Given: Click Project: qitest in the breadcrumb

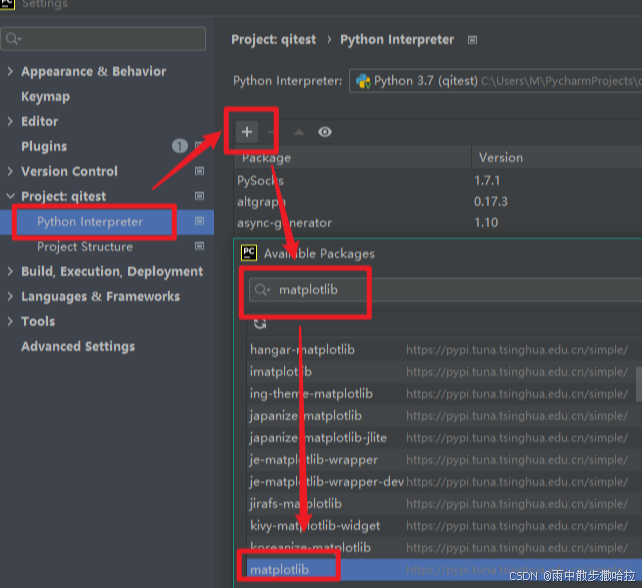Looking at the screenshot, I should (274, 40).
